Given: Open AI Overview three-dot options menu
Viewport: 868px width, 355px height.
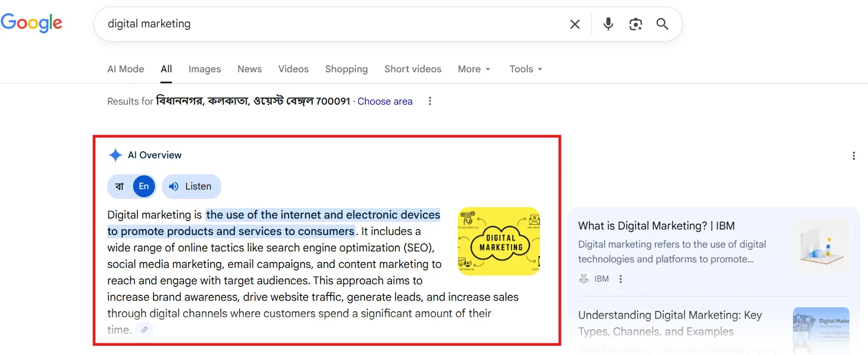Looking at the screenshot, I should click(853, 156).
